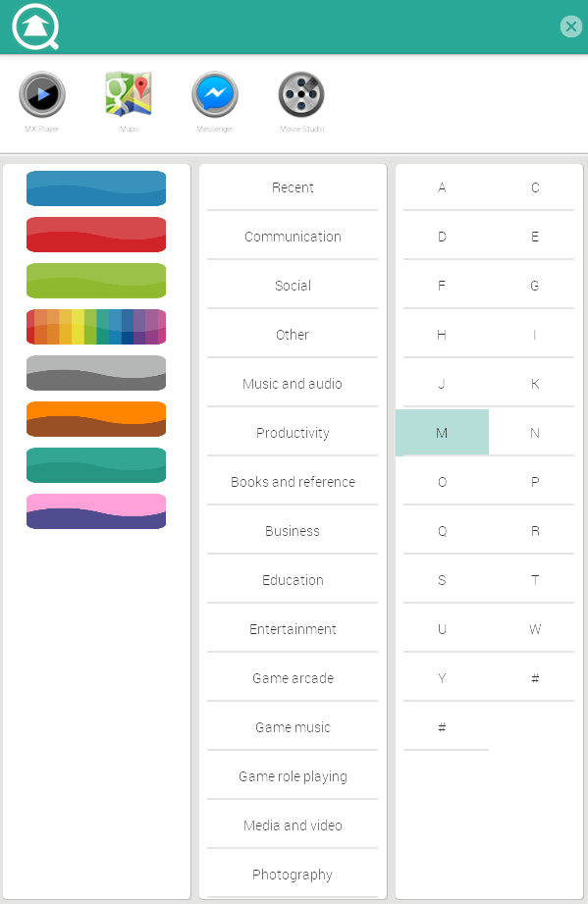Open the Productivity category
This screenshot has width=588, height=904.
[x=292, y=432]
